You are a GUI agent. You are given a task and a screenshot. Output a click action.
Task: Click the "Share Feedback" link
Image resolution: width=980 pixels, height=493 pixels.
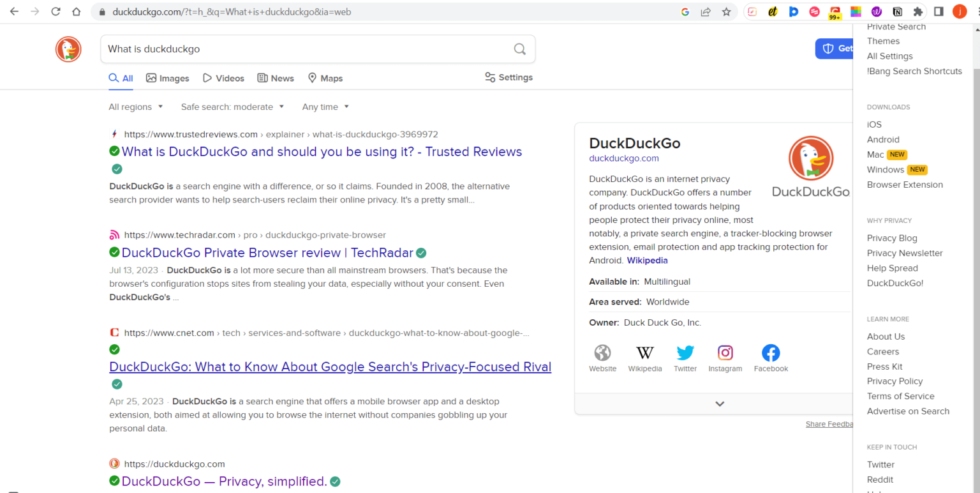829,423
